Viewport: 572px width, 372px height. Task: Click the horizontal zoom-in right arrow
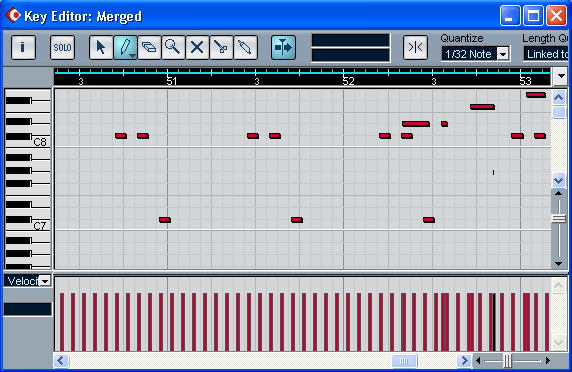548,361
